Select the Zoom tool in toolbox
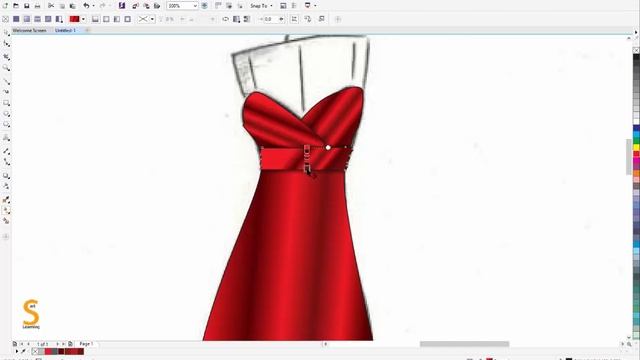Screen dimensions: 640x360 6,68
